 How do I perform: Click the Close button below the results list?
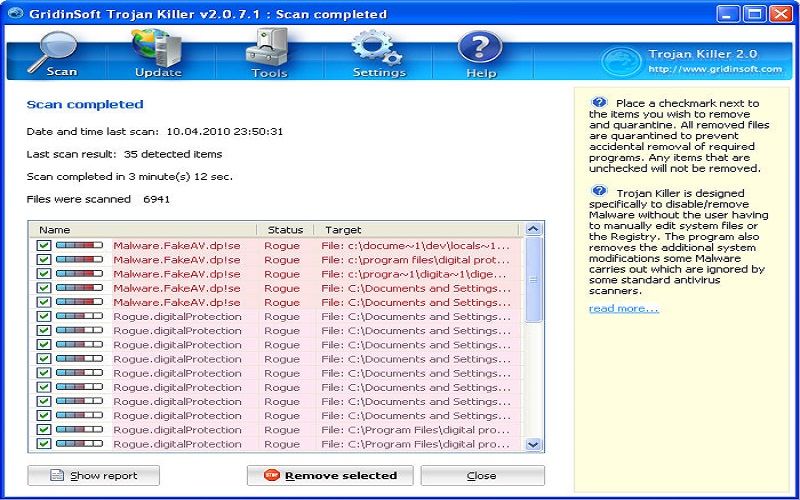(482, 476)
